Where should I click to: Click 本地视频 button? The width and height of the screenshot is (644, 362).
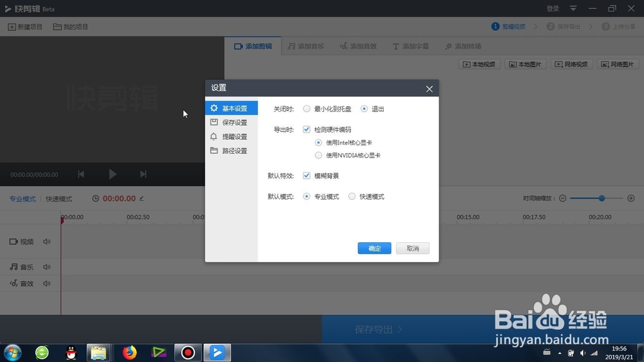(479, 64)
